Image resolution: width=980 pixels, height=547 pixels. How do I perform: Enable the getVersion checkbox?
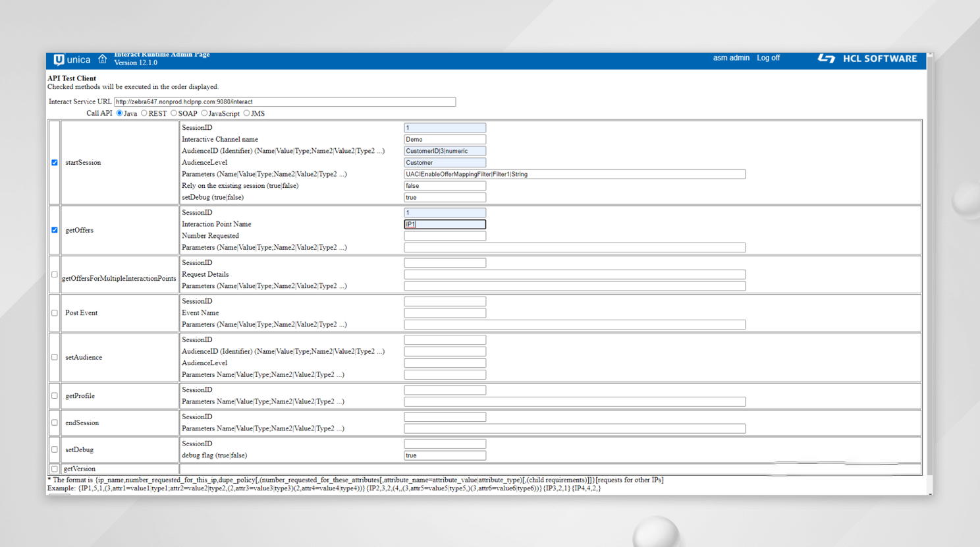55,469
